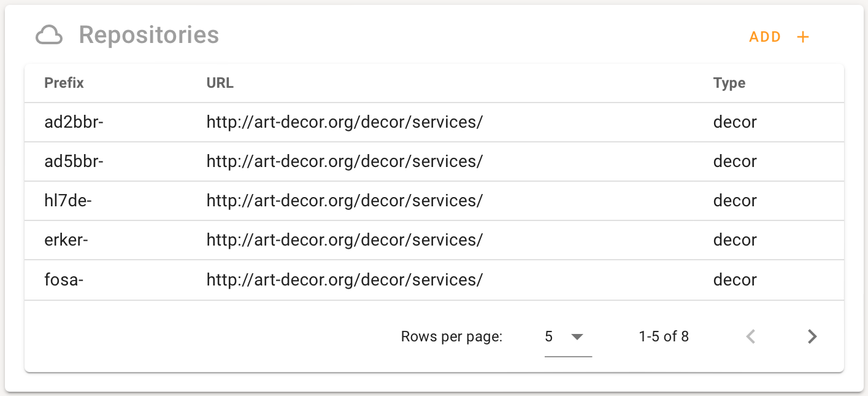The image size is (868, 396).
Task: Select the ad5bbr- repository prefix
Action: 74,161
